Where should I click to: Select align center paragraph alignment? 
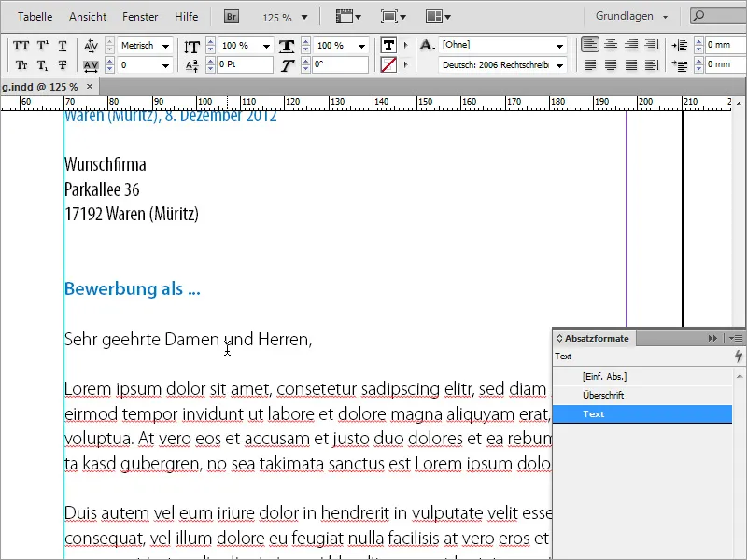[x=611, y=45]
